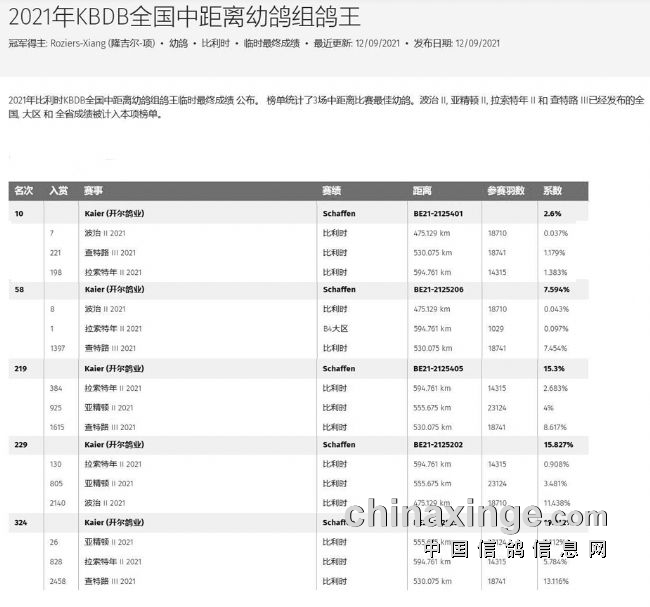Click the coefficient value 0.097%
This screenshot has width=650, height=607.
click(x=556, y=329)
